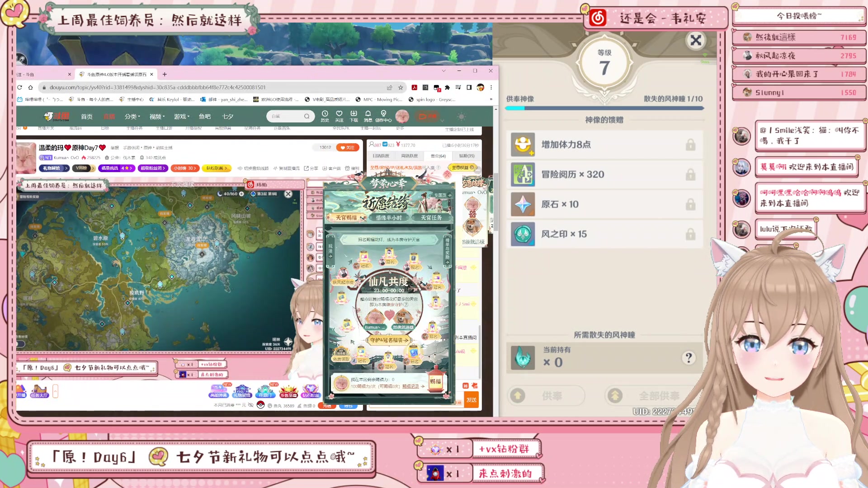Click 免费领取 free claim badge
The height and width of the screenshot is (488, 868).
tap(341, 355)
